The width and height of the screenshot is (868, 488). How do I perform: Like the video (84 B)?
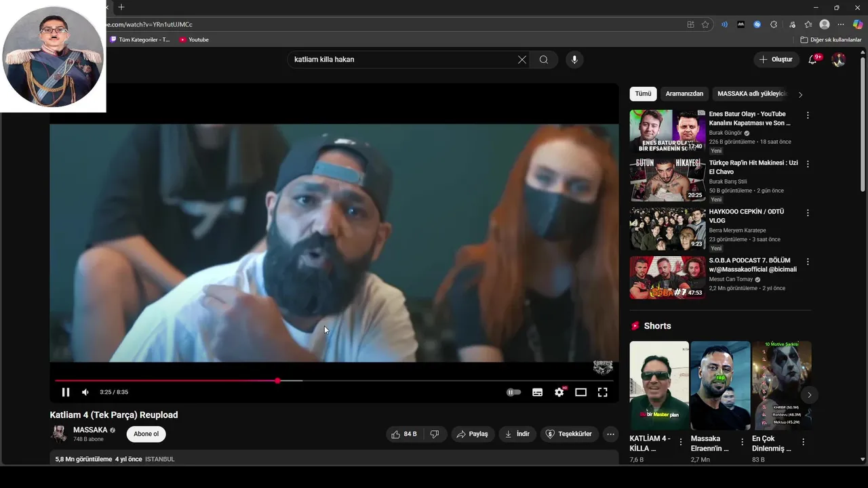point(404,434)
